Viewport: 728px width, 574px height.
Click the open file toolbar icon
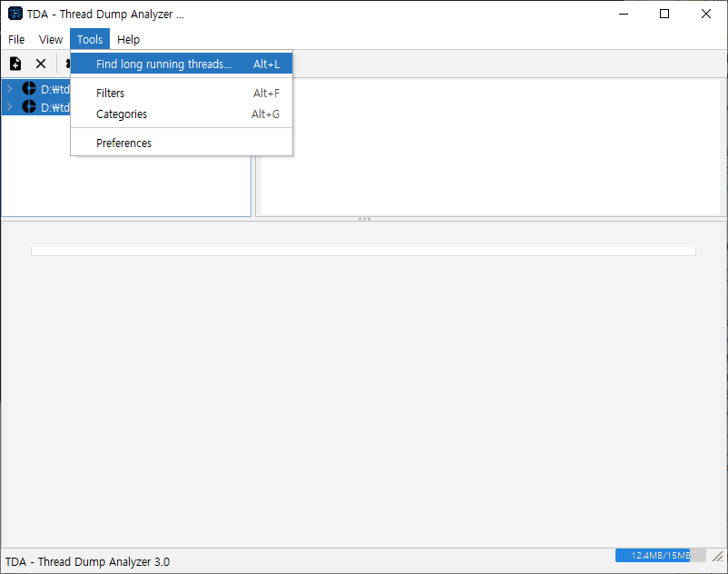click(15, 64)
